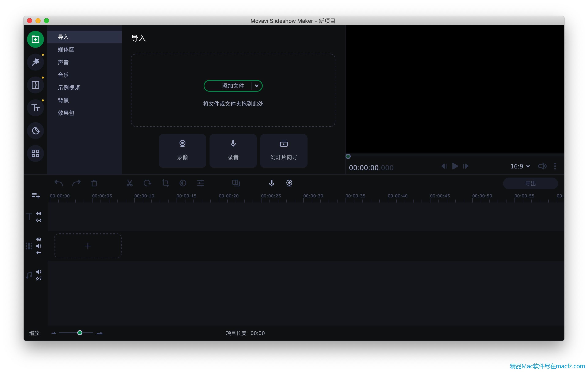Screen dimensions: 588x372
Task: Click the title track T icon
Action: [29, 217]
